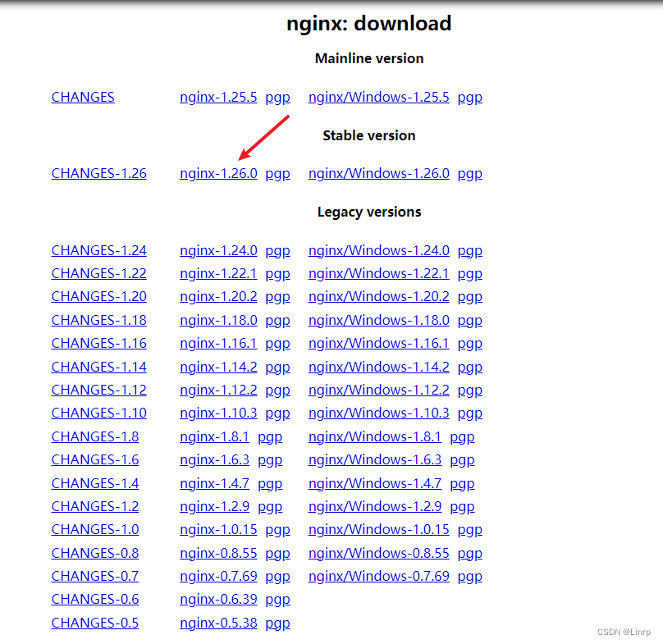The image size is (663, 644).
Task: Open the mainline CHANGES link
Action: tap(83, 97)
